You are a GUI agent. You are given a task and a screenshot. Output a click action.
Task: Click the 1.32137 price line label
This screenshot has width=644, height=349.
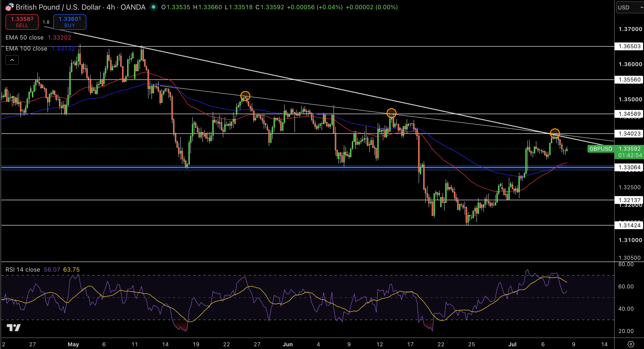pos(629,200)
